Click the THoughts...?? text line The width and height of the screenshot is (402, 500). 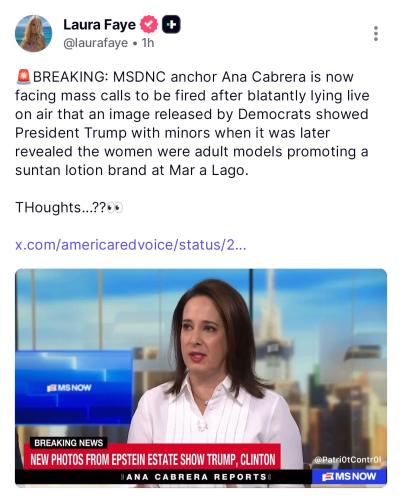click(69, 207)
